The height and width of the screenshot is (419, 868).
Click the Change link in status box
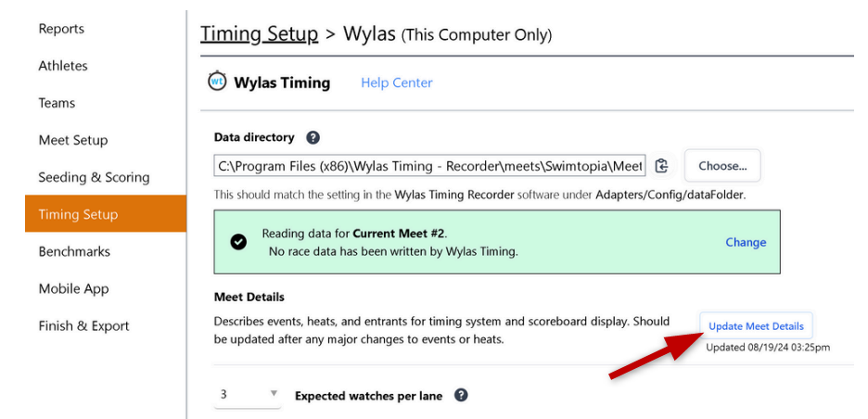[x=746, y=243]
